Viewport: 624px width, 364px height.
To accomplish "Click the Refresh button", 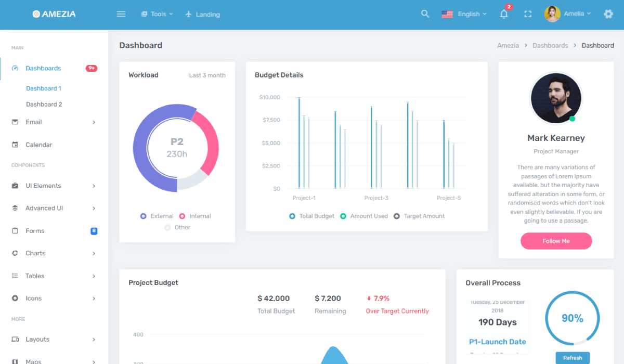I will tap(573, 358).
